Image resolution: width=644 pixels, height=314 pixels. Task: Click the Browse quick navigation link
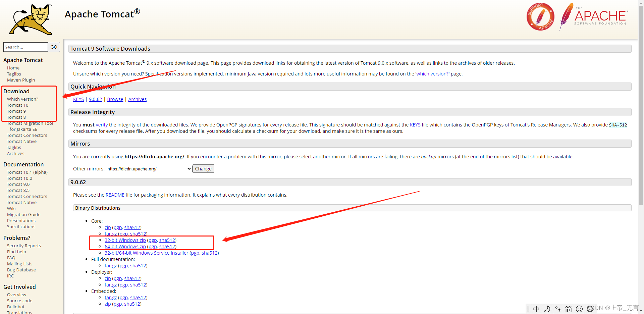(x=115, y=99)
